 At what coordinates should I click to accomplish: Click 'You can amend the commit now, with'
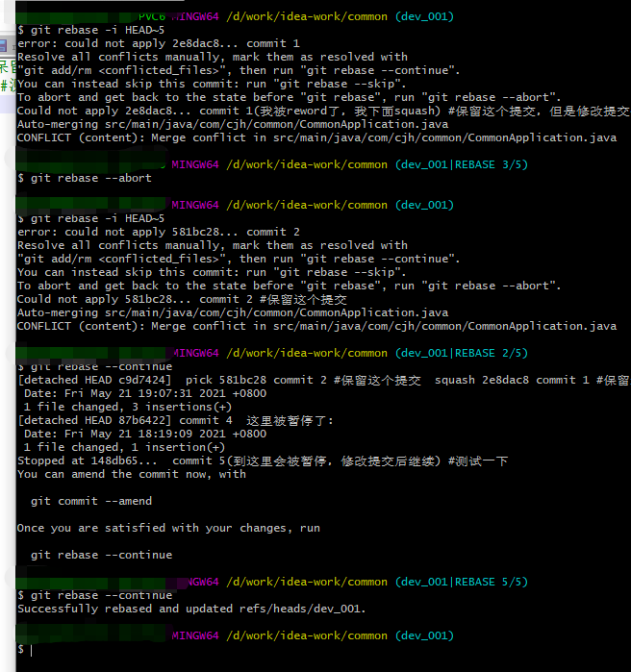click(x=132, y=474)
